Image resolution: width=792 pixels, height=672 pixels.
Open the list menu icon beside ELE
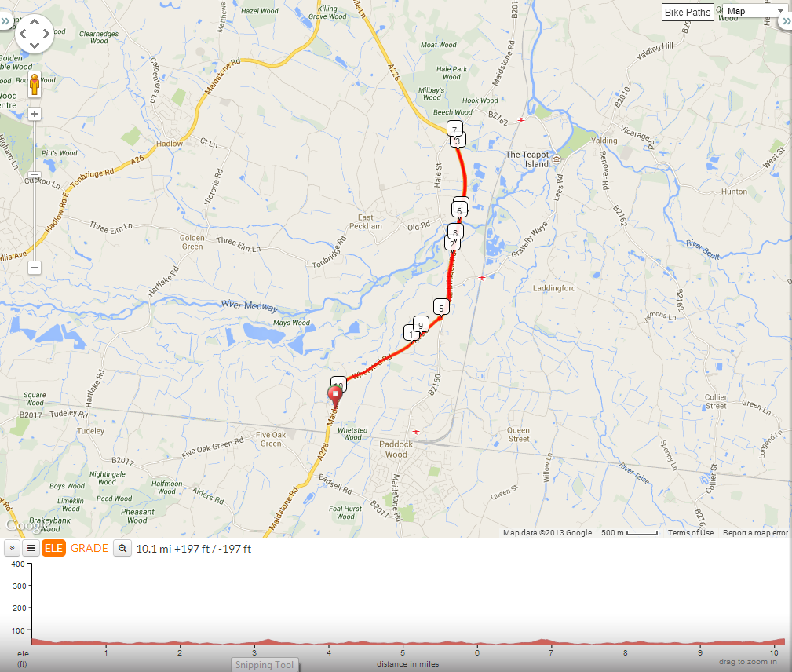[31, 548]
